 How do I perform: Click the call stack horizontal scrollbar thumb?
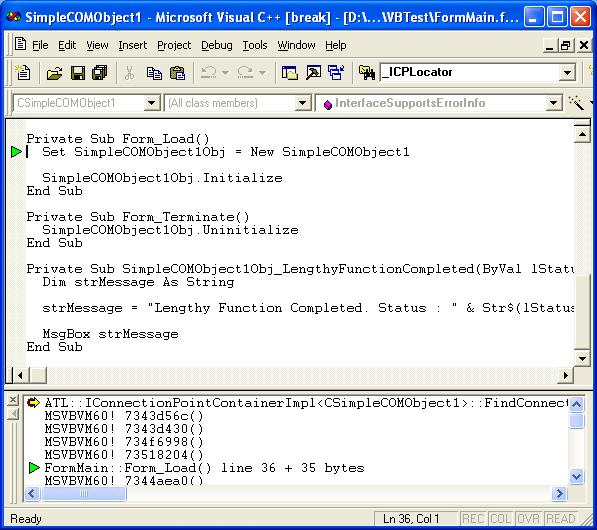tap(84, 494)
